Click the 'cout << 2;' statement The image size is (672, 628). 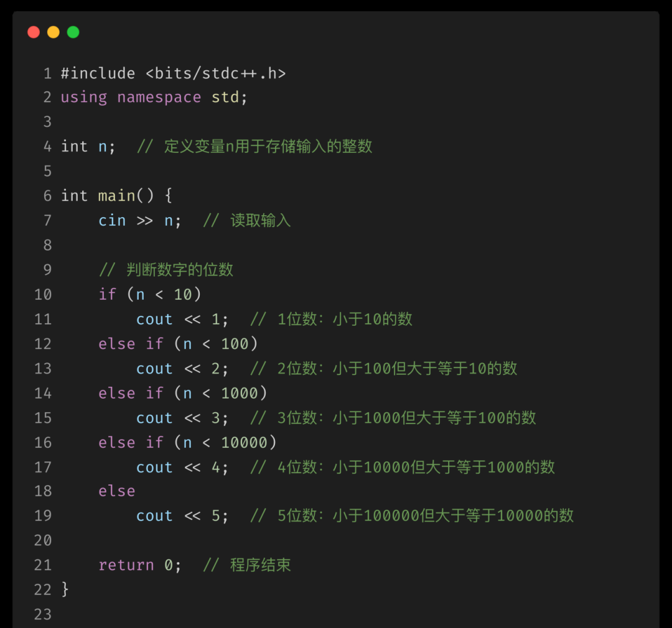point(182,368)
